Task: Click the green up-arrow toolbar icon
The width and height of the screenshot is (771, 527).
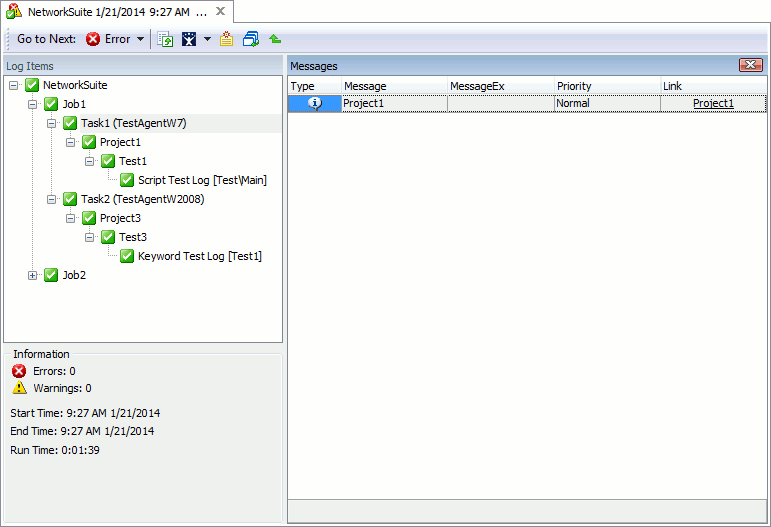Action: click(275, 39)
